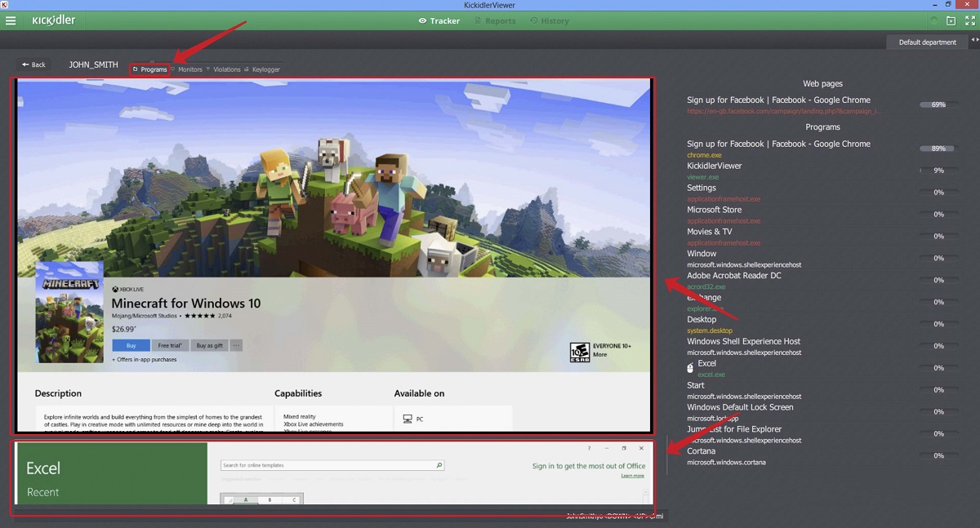Select the Excel program row
This screenshot has height=528, width=980.
click(x=822, y=368)
